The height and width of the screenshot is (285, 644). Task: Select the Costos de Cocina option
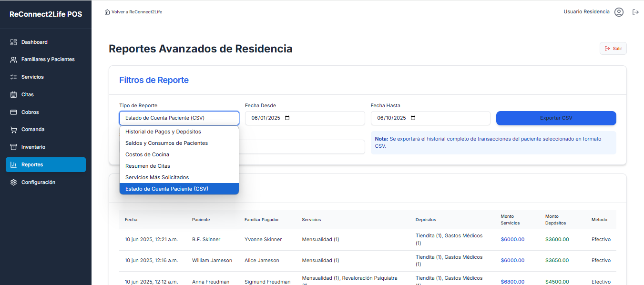(x=179, y=154)
